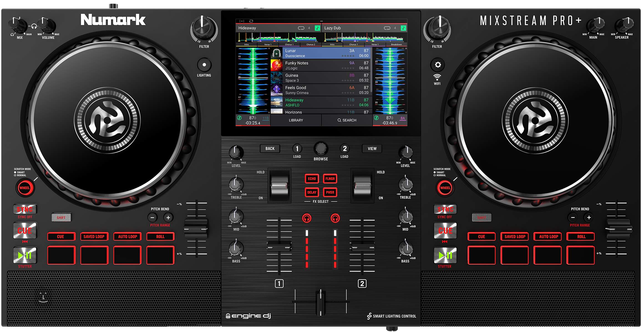Push deck 1 pitch bend minus button

coord(152,218)
